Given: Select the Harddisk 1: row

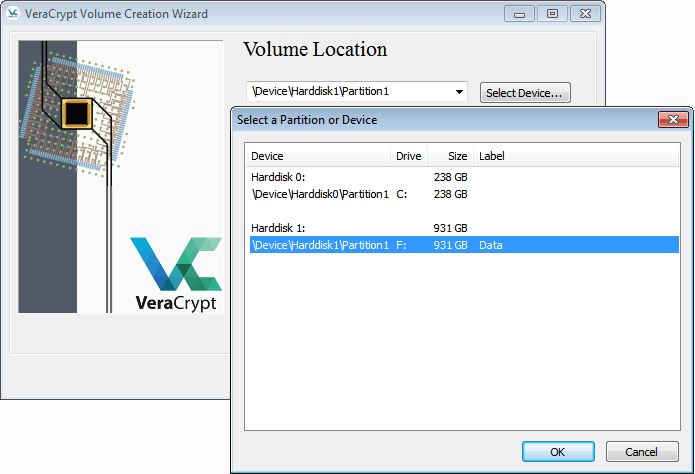Looking at the screenshot, I should tap(464, 228).
